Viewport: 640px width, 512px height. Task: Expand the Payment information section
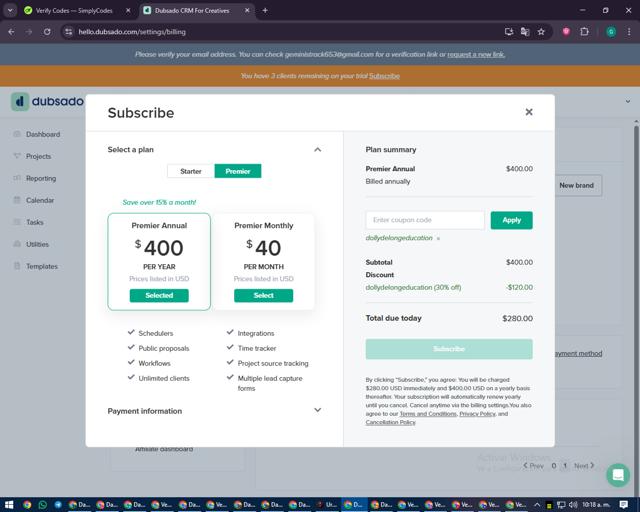tap(317, 410)
